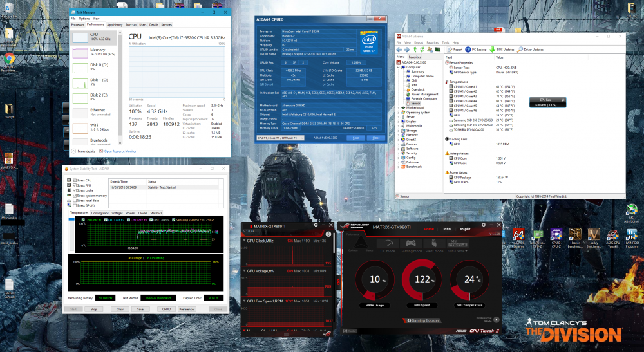Viewport: 644px width, 352px height.
Task: Click AIDA64 Extreme back navigation arrow
Action: click(x=399, y=50)
